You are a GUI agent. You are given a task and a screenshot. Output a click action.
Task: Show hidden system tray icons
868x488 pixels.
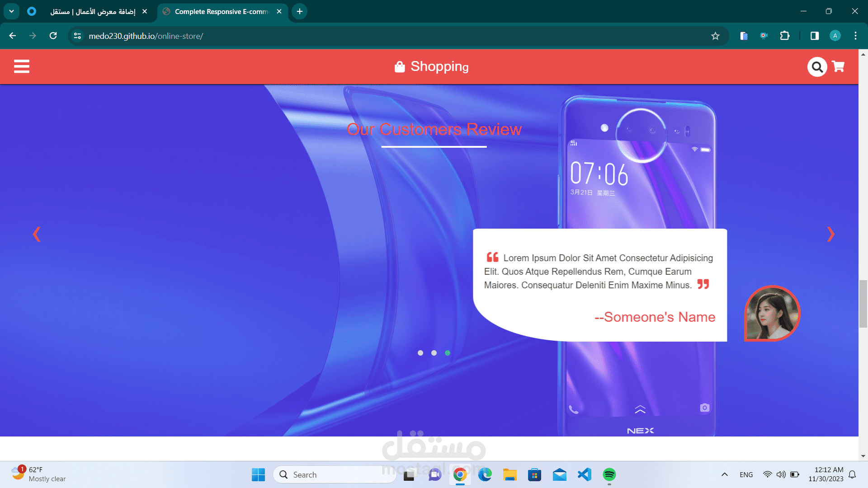coord(724,474)
